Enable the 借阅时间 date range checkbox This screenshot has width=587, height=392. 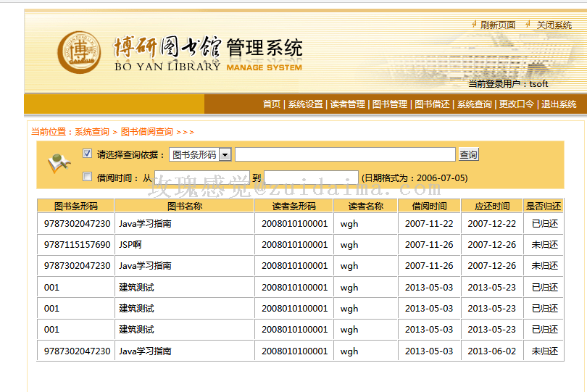(87, 176)
